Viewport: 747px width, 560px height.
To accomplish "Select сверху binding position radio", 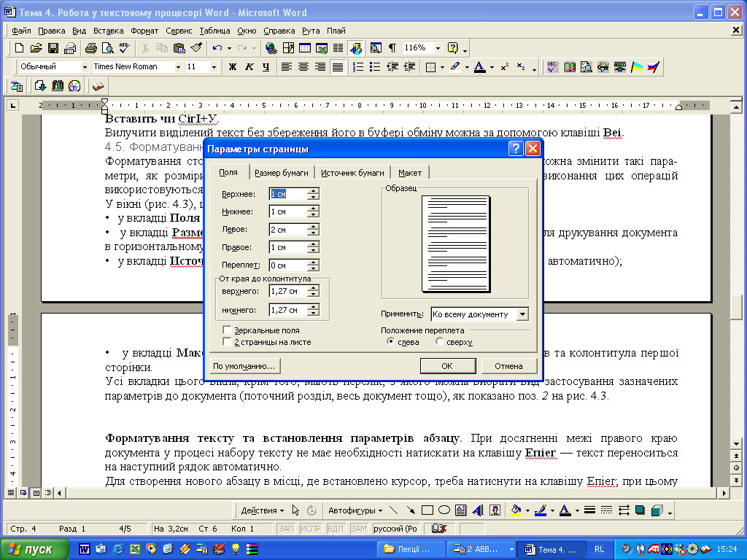I will [439, 341].
